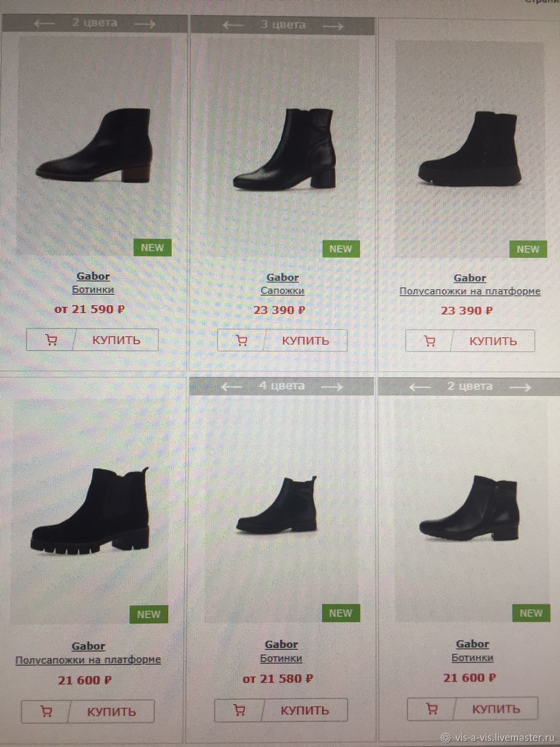This screenshot has width=560, height=747.
Task: Click КУПИТЬ for the bottom-right Ботинки 21 600 ₽
Action: 496,708
